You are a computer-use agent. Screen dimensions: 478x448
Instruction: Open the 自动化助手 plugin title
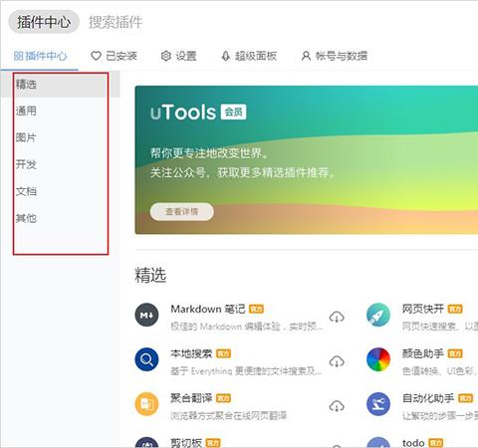click(428, 398)
